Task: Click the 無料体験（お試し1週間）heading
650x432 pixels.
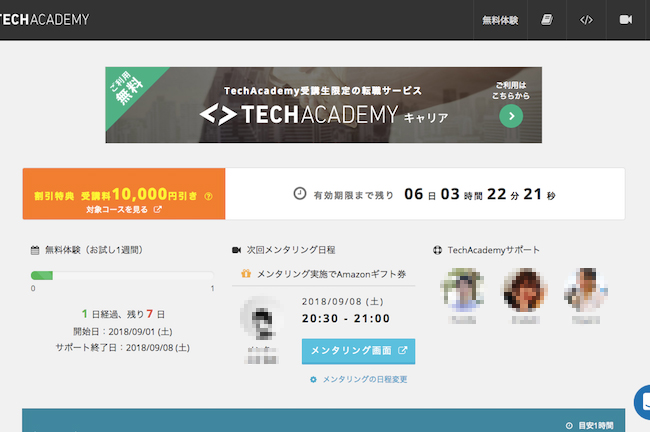Action: (x=94, y=250)
